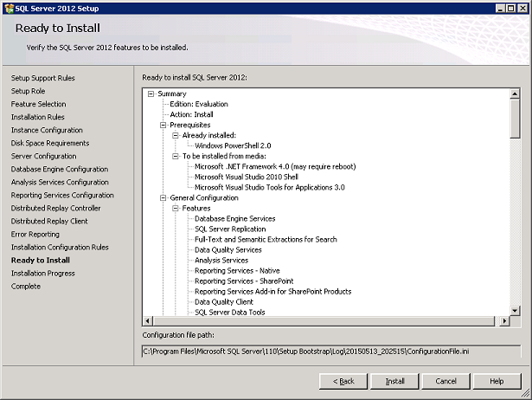Image resolution: width=532 pixels, height=400 pixels.
Task: Select the SQL Server Data Tools row
Action: 230,313
